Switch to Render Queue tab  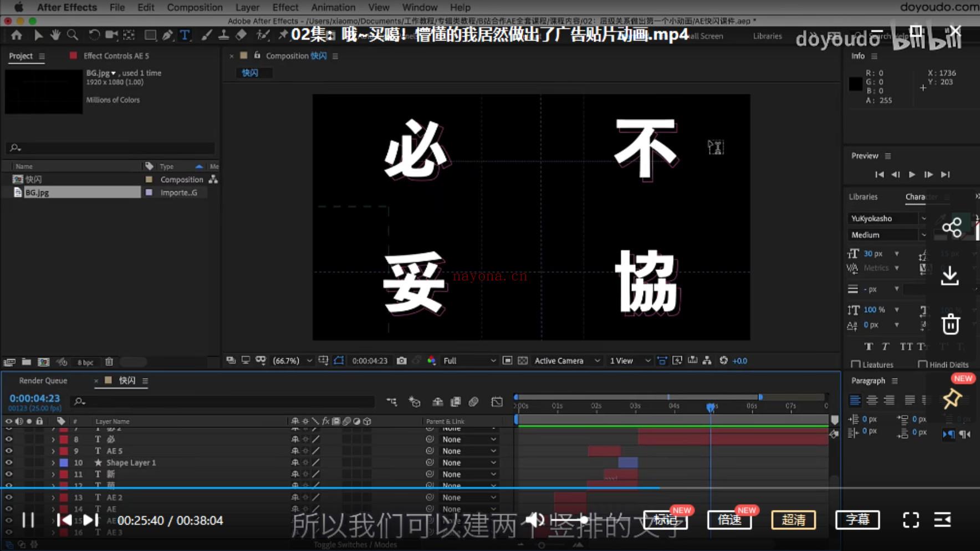point(43,380)
